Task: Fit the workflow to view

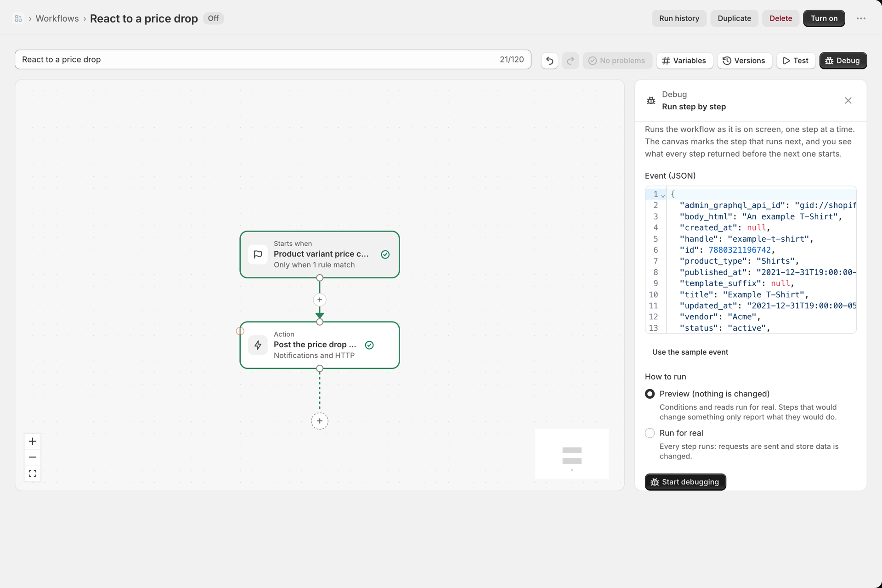Action: coord(33,473)
